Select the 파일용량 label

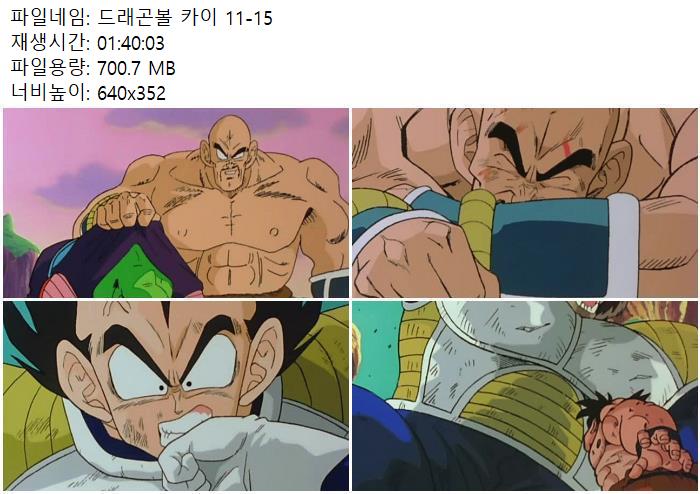click(x=50, y=68)
